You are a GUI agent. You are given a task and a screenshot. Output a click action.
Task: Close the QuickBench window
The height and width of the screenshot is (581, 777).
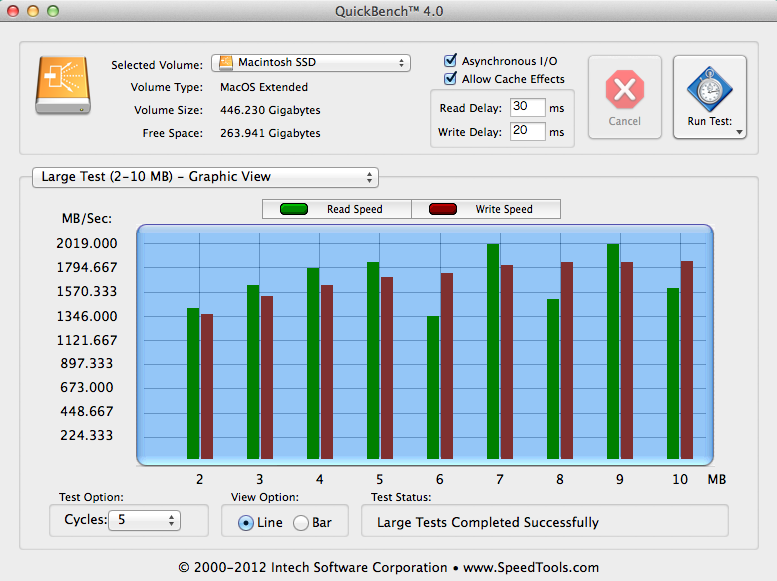click(13, 11)
